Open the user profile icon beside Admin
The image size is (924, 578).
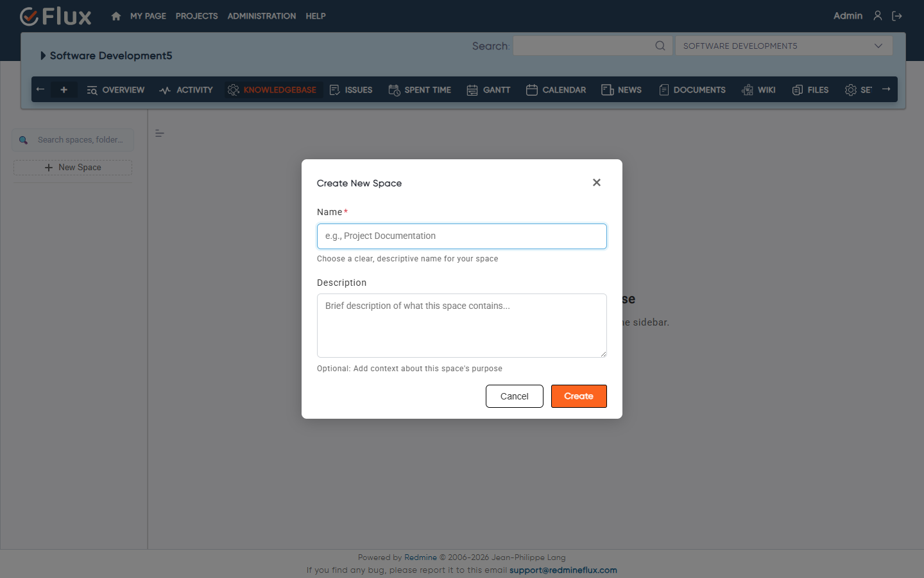(878, 16)
